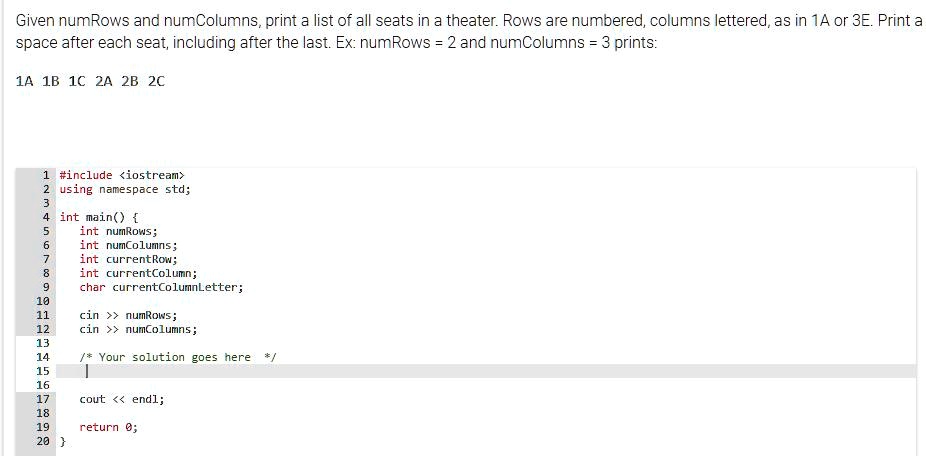Click 'char currentColumnLetter;' declaration
This screenshot has width=926, height=456.
click(161, 287)
